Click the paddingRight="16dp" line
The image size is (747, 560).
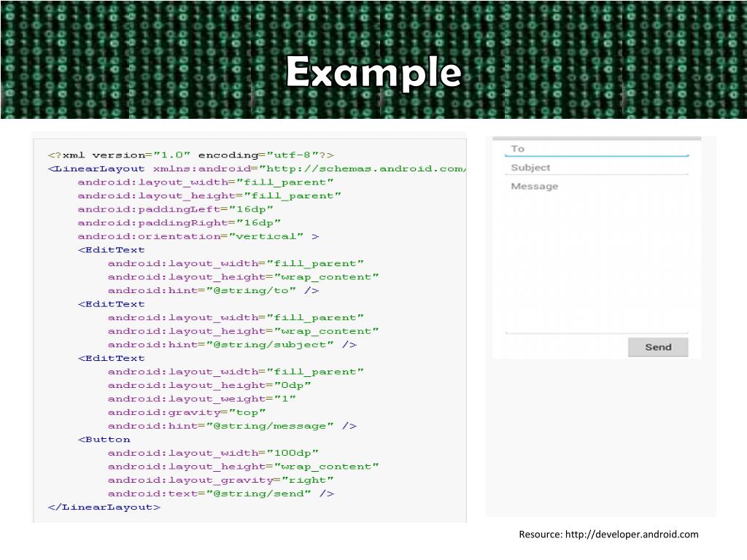click(x=179, y=223)
